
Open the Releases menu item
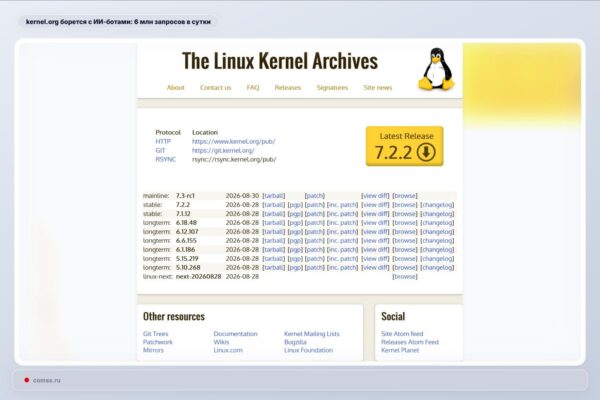pos(288,88)
